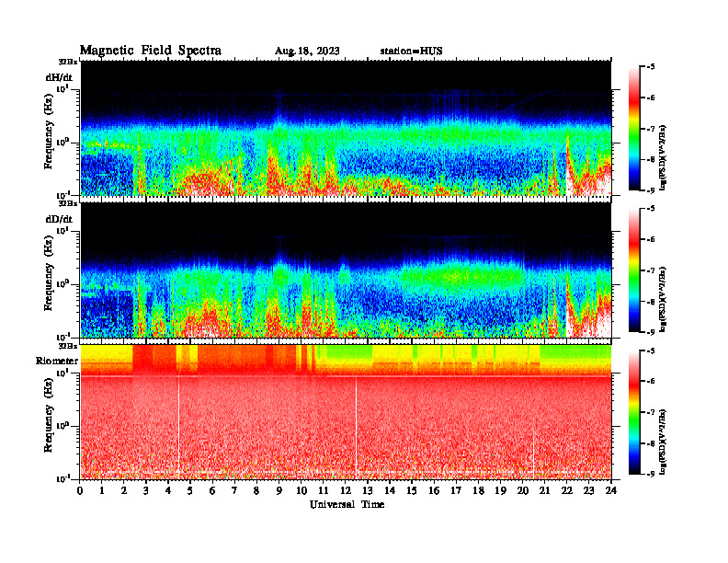Image resolution: width=728 pixels, height=563 pixels.
Task: Click hour '10' on the time axis
Action: point(301,490)
